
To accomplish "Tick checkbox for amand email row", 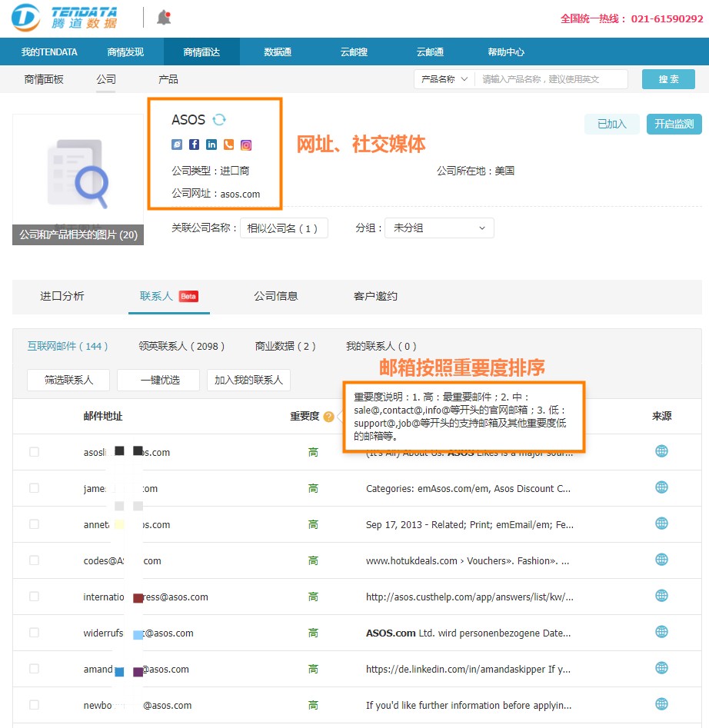I will (x=34, y=669).
